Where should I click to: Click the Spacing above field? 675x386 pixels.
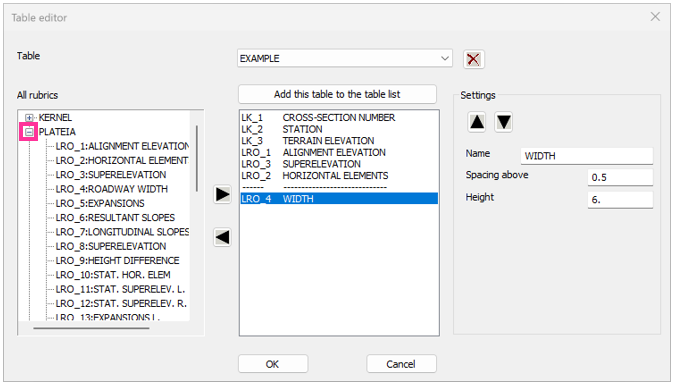tap(620, 177)
